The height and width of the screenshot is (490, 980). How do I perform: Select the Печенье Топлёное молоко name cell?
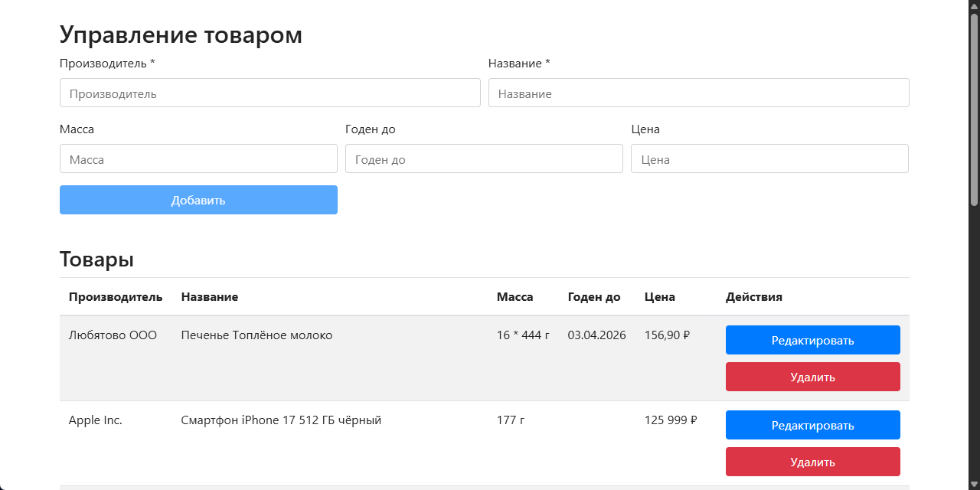point(256,335)
